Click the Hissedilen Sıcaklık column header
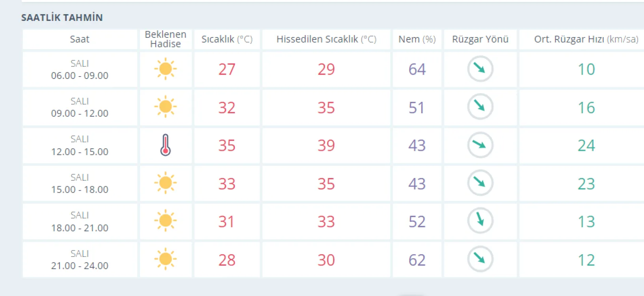This screenshot has height=296, width=644. click(326, 39)
